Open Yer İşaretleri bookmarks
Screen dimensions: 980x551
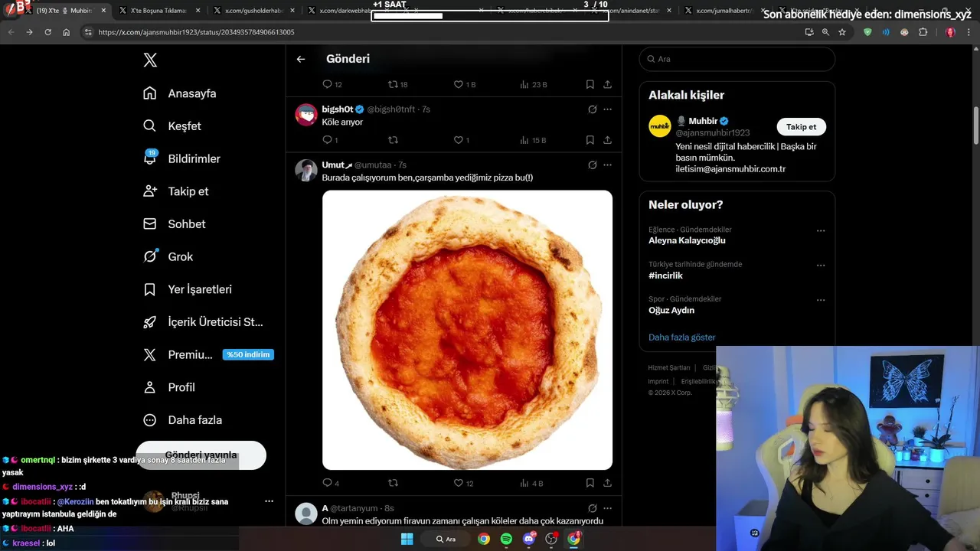tap(188, 289)
